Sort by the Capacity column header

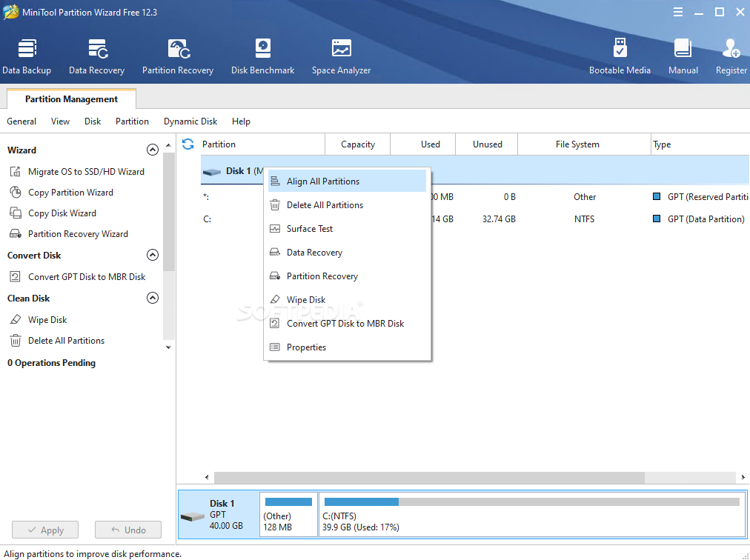coord(358,144)
